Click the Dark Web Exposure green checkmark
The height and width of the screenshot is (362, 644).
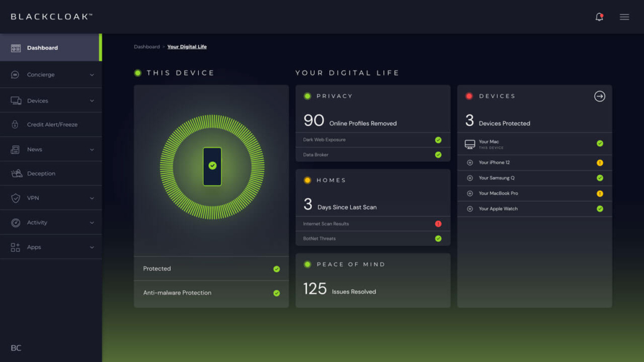click(438, 140)
